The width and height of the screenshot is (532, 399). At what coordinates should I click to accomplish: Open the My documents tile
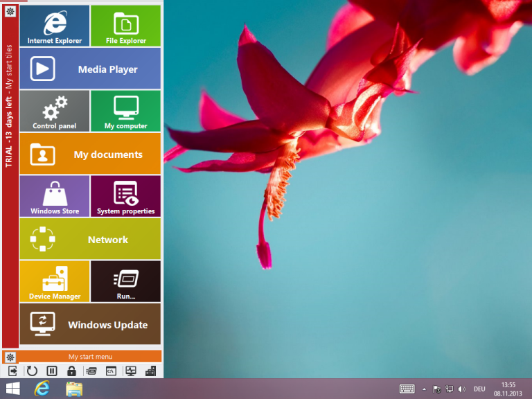(x=90, y=154)
